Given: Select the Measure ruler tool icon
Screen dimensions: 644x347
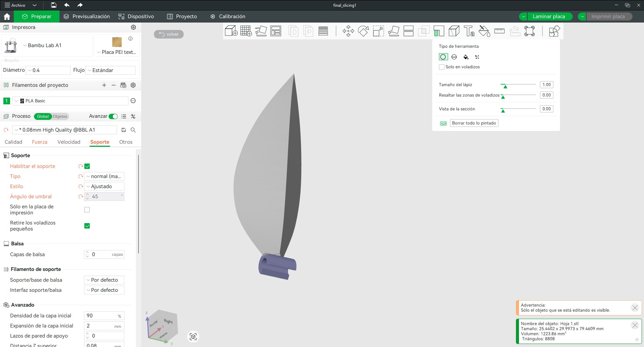Looking at the screenshot, I should (x=499, y=31).
